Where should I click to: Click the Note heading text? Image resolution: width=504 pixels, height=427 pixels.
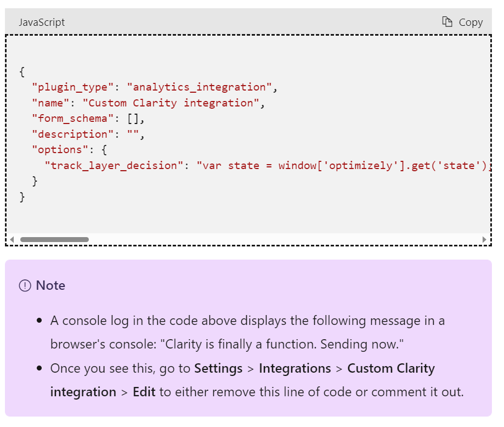click(x=50, y=285)
